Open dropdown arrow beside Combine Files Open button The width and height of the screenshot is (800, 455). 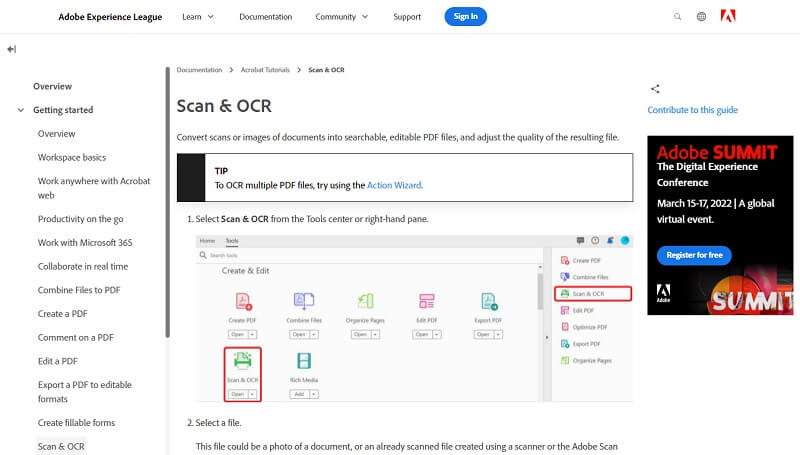314,335
